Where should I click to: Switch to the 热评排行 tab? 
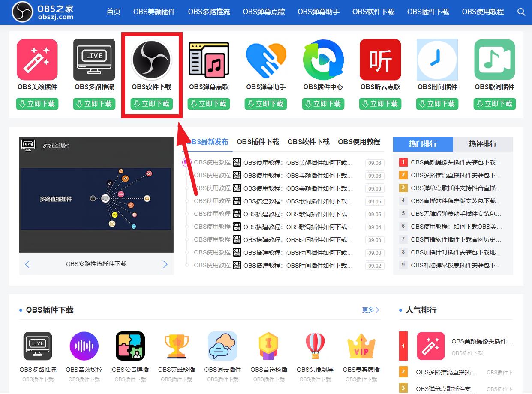pos(483,144)
